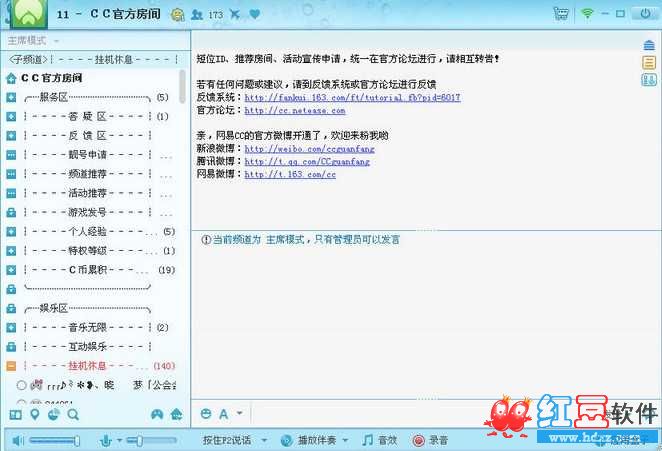Image resolution: width=662 pixels, height=451 pixels.
Task: Click the font A icon in chat toolbar
Action: (223, 414)
